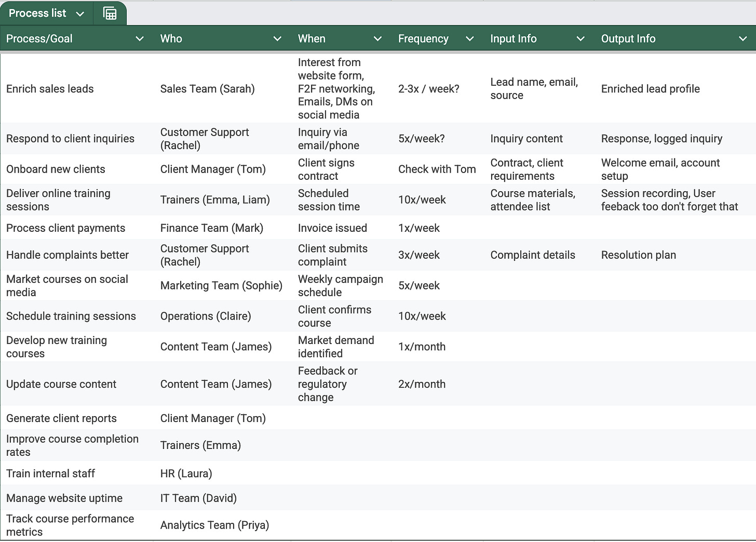Select the 'Check with Tom' frequency cell
This screenshot has width=756, height=542.
coord(439,169)
